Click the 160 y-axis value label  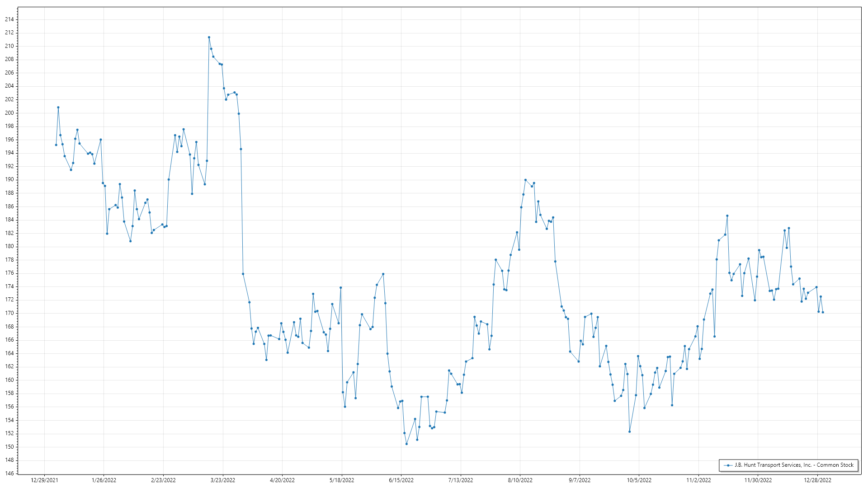[x=9, y=380]
